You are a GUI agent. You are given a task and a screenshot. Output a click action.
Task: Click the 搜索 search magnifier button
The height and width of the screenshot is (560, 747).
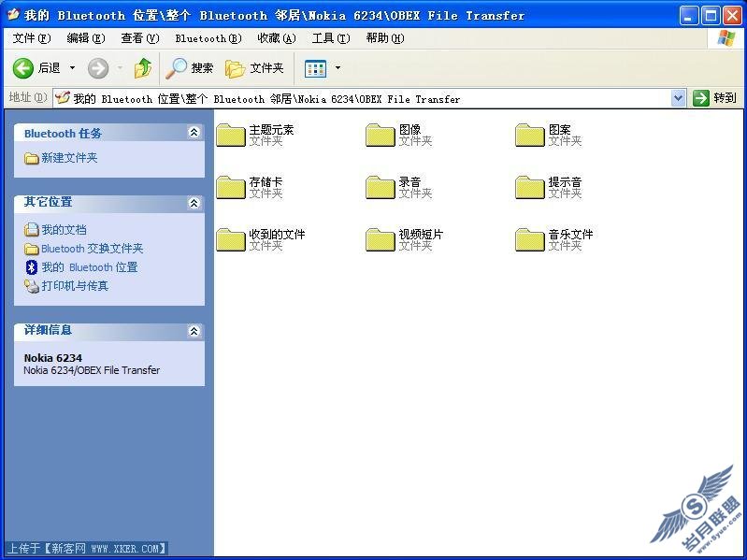pyautogui.click(x=189, y=68)
